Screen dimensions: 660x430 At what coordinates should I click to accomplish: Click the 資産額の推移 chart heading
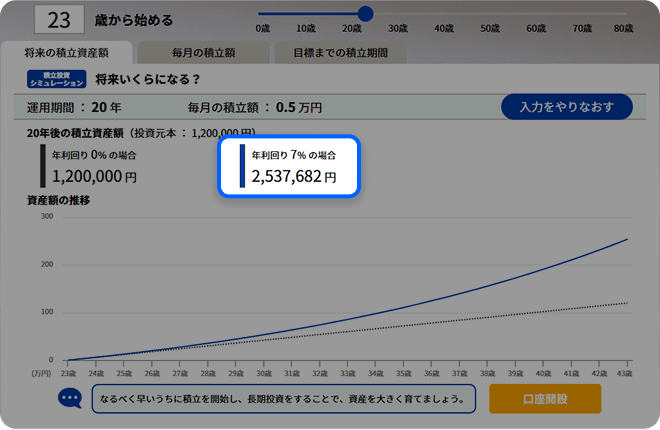pyautogui.click(x=59, y=200)
